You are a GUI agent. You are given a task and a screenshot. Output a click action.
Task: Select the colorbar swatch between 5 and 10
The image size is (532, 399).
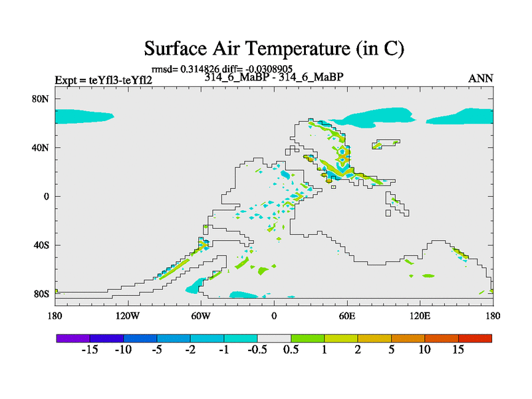408,338
